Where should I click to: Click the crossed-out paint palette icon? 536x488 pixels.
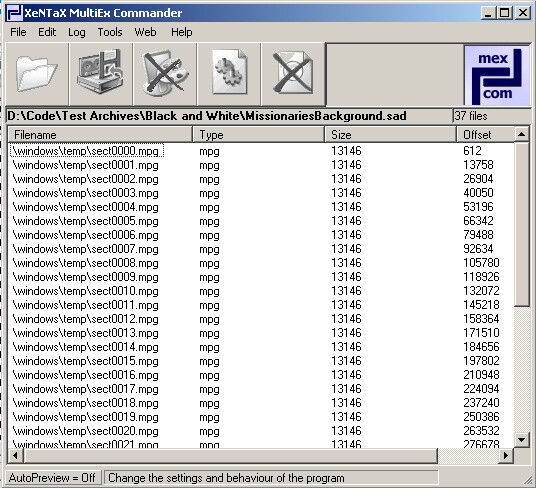click(x=165, y=74)
